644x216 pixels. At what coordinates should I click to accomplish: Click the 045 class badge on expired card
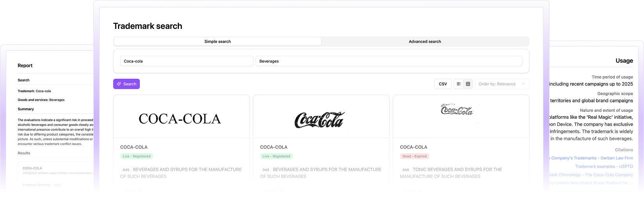[x=405, y=170]
